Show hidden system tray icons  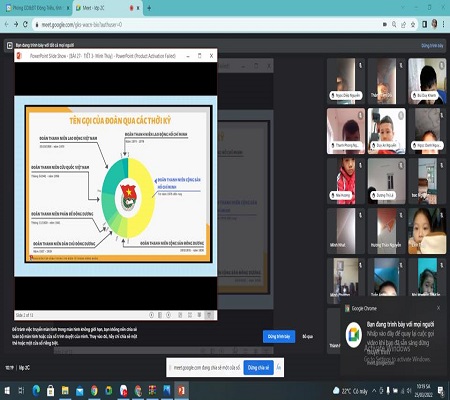point(374,391)
